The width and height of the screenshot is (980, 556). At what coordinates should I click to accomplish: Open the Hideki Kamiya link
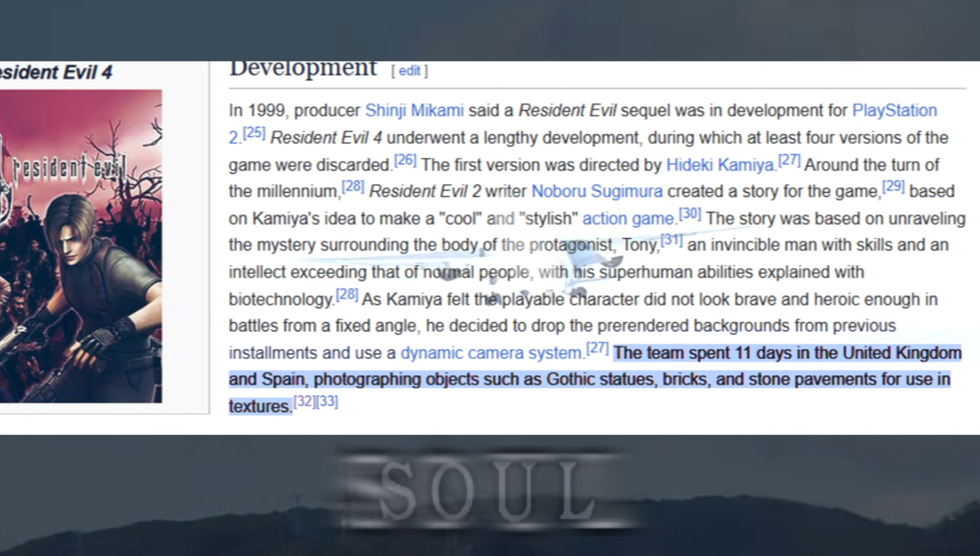(720, 164)
